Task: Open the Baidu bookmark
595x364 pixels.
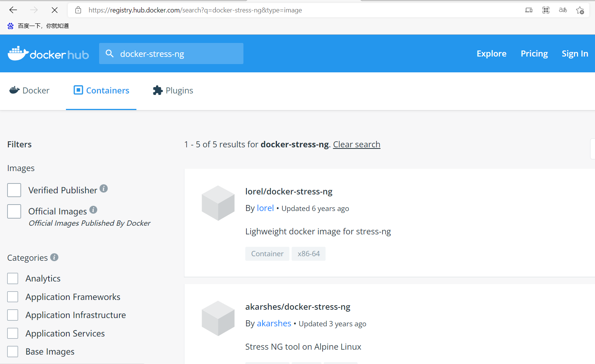Action: point(38,26)
